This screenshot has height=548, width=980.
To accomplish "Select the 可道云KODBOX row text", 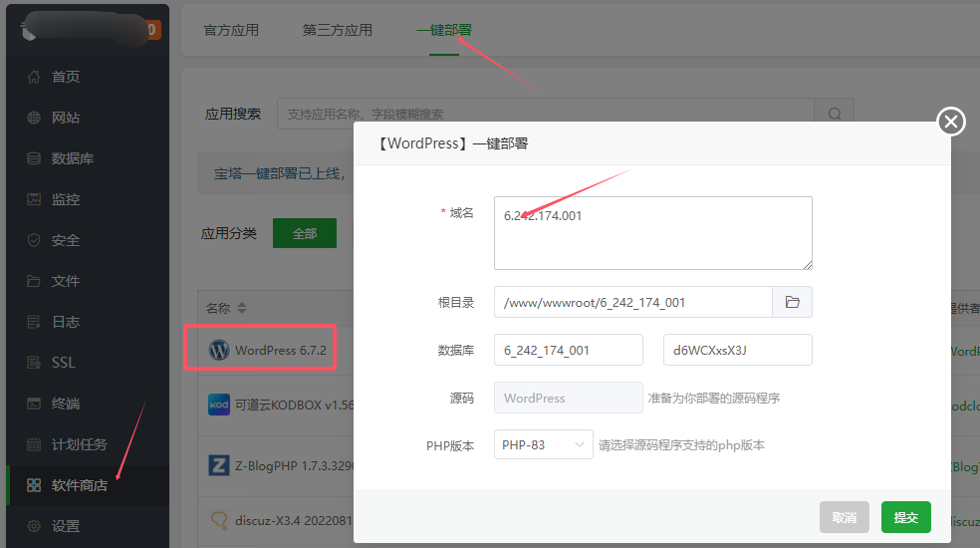I will [295, 405].
